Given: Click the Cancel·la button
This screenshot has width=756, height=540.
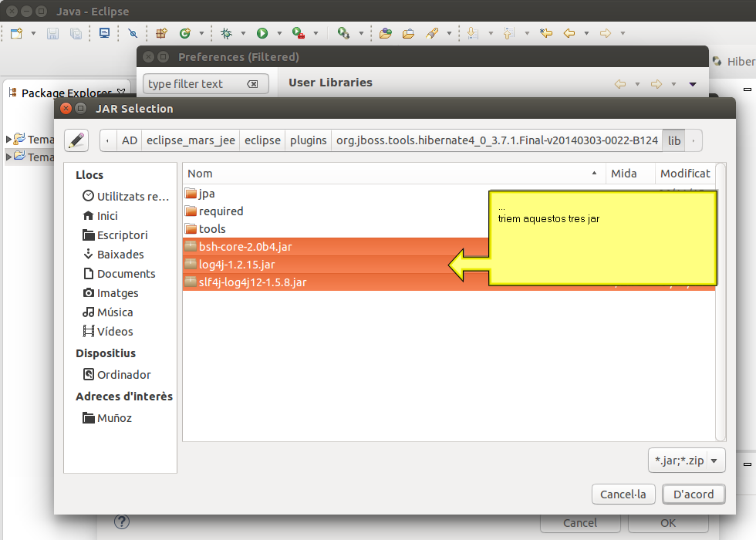Looking at the screenshot, I should coord(623,494).
